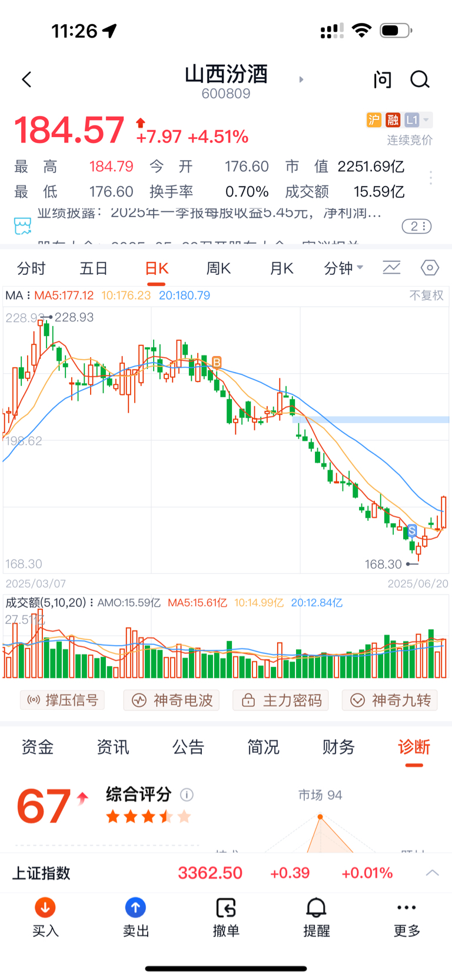This screenshot has width=452, height=980.
Task: Tap the 成交额 15.59亿 value
Action: pyautogui.click(x=379, y=192)
